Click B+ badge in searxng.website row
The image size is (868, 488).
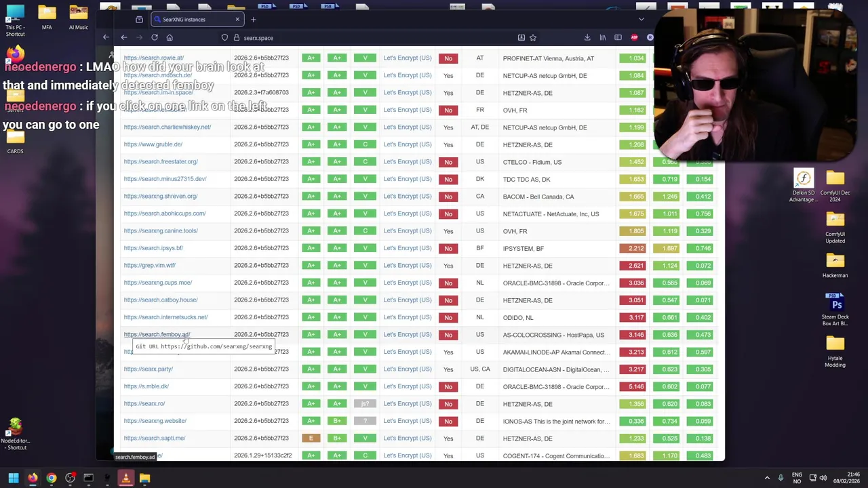(x=337, y=422)
